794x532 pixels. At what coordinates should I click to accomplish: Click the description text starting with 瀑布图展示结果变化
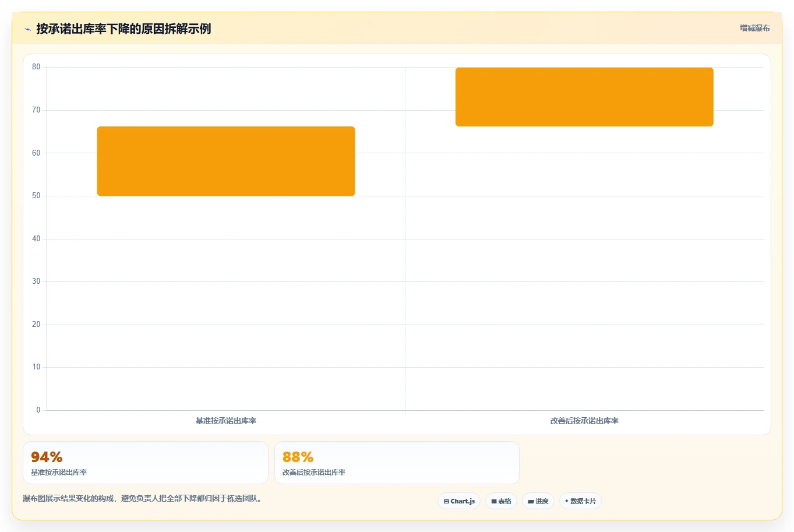click(143, 499)
